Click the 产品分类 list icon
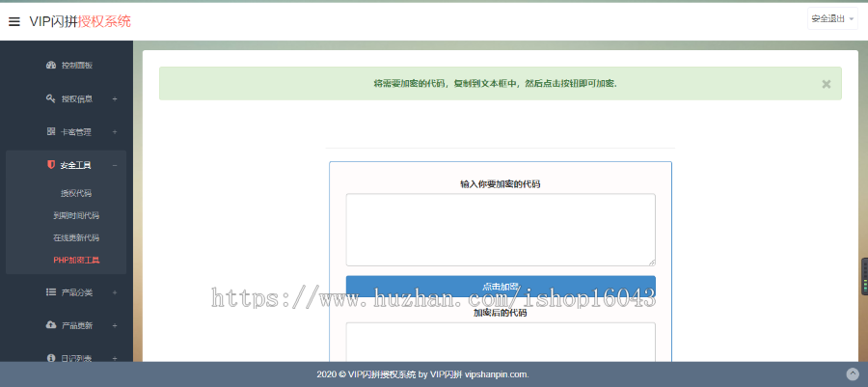Screen dimensions: 868x387 click(51, 291)
